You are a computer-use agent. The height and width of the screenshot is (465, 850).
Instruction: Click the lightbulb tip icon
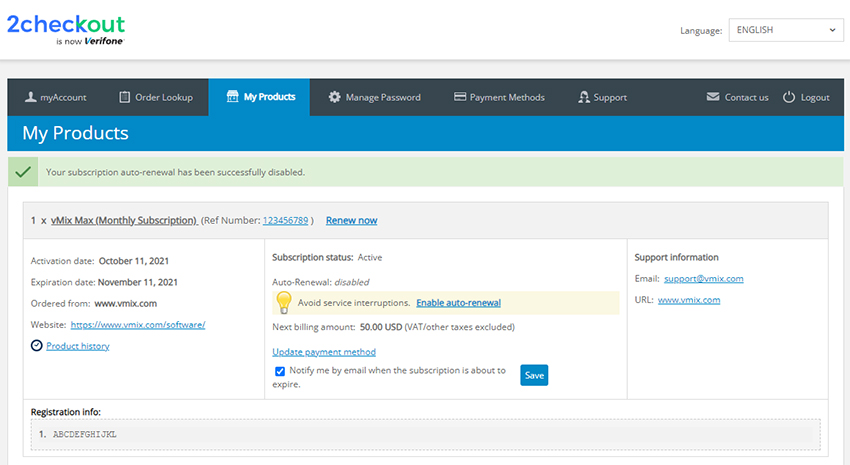[x=284, y=302]
